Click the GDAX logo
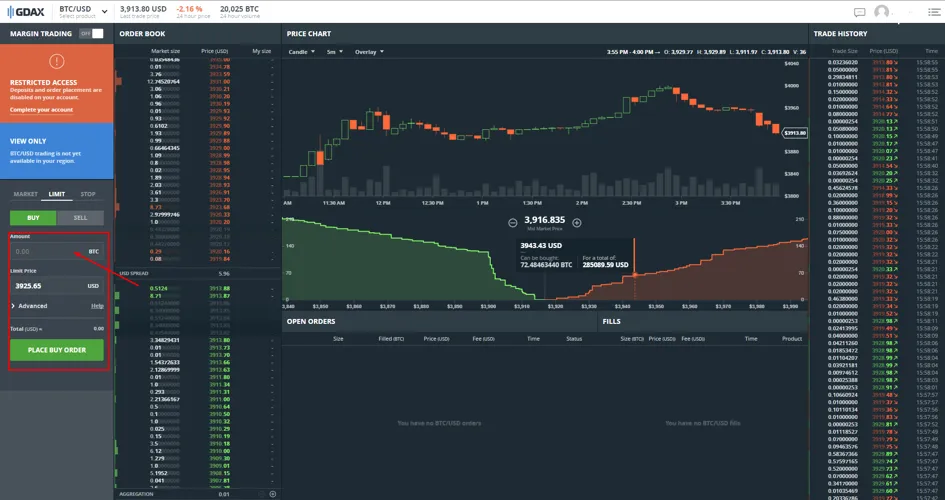The height and width of the screenshot is (500, 945). (x=25, y=11)
